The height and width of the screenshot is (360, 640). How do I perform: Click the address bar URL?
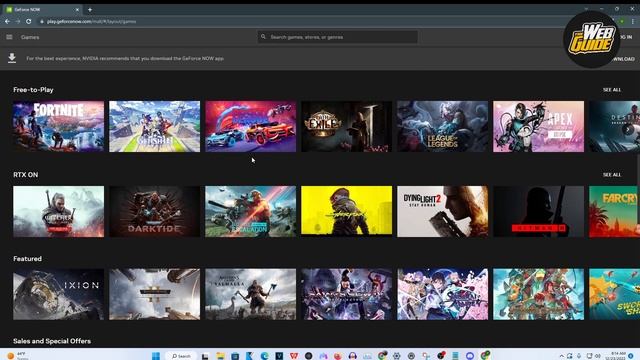pos(91,21)
